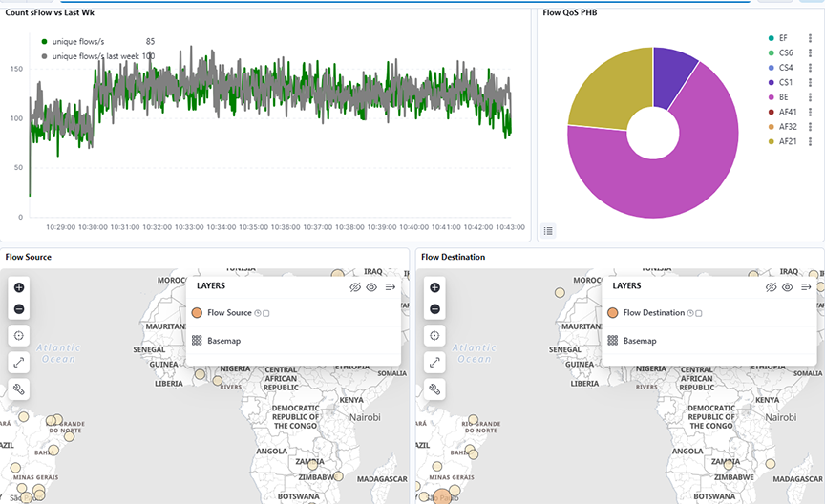Hide all layers in Flow Source map

pyautogui.click(x=355, y=287)
